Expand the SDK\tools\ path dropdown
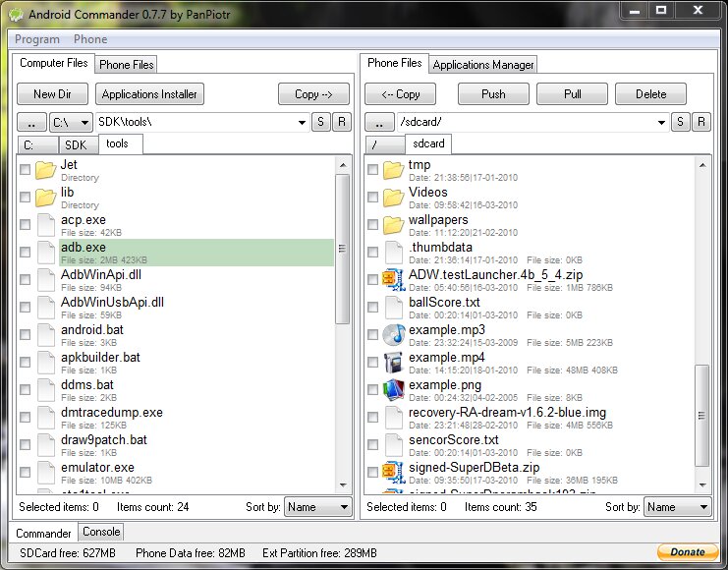 click(x=302, y=122)
